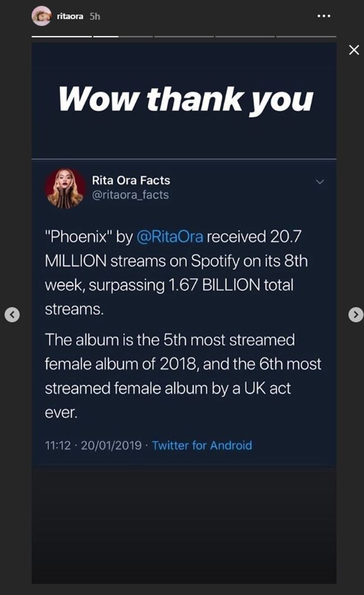This screenshot has width=364, height=595.
Task: Open the @ritaora_facts handle
Action: click(x=130, y=195)
